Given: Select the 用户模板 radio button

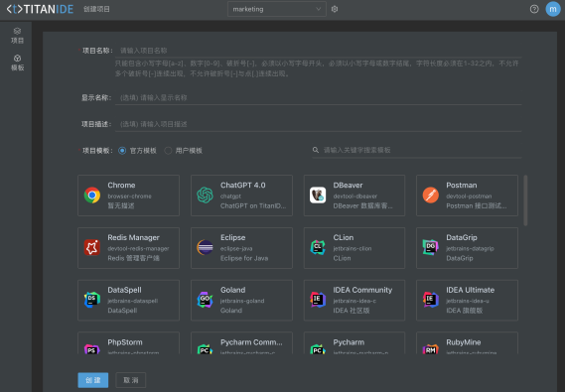Looking at the screenshot, I should [x=168, y=151].
